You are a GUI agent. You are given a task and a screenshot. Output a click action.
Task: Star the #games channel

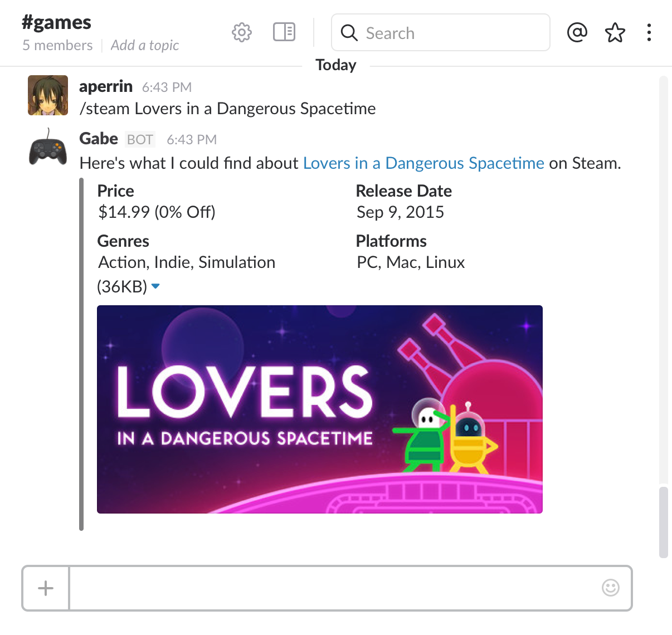[x=615, y=32]
